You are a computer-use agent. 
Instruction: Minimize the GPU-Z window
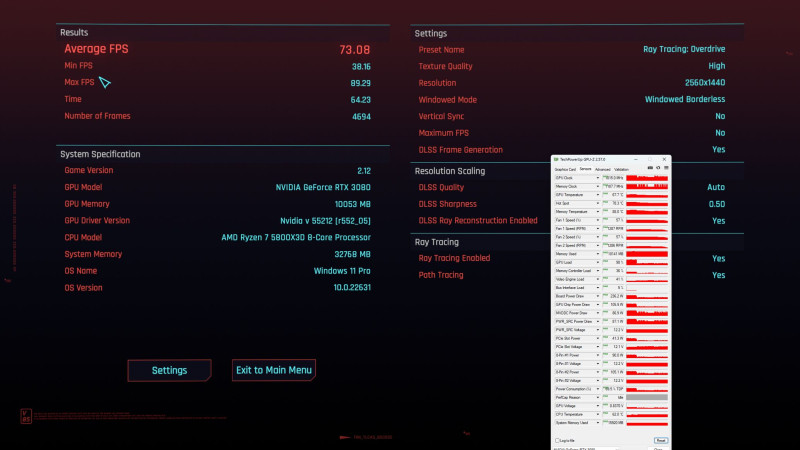click(636, 159)
